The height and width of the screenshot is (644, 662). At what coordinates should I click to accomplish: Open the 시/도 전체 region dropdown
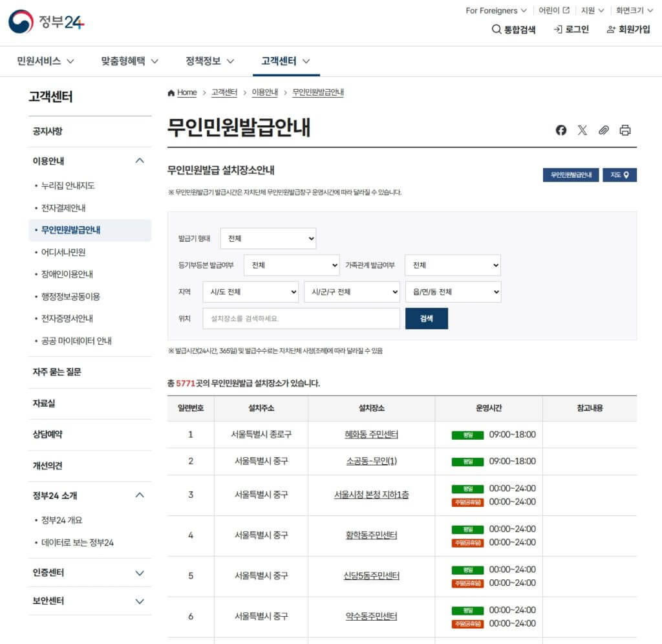[250, 292]
